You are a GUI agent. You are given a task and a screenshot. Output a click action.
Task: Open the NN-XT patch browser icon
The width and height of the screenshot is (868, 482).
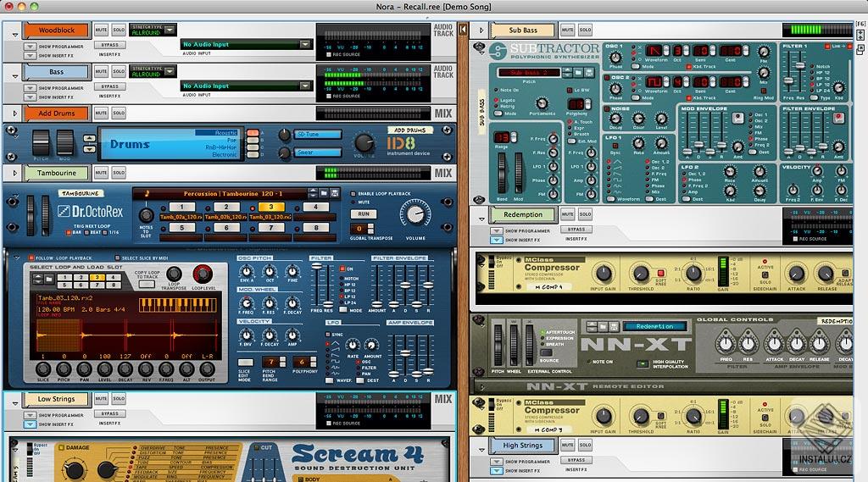(x=603, y=326)
